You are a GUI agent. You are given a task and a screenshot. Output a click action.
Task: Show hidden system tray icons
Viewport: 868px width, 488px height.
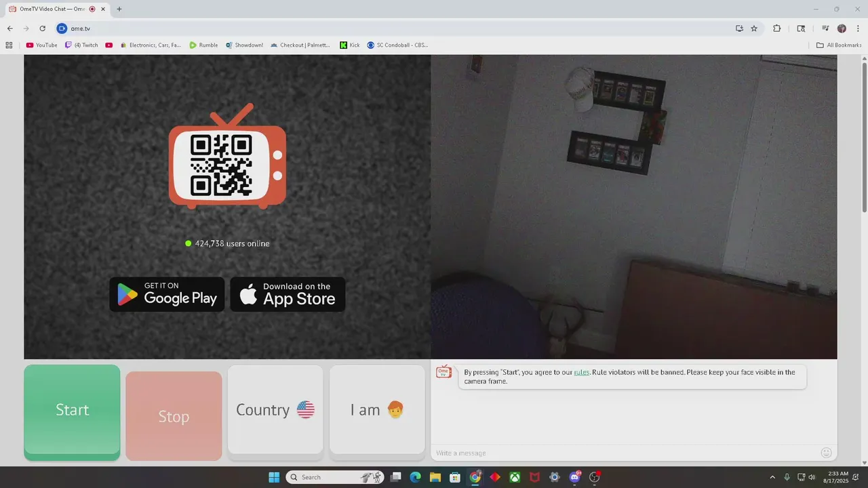point(772,477)
